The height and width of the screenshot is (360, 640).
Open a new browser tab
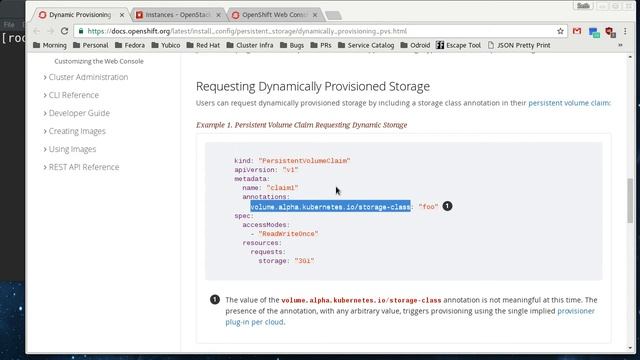pos(333,16)
